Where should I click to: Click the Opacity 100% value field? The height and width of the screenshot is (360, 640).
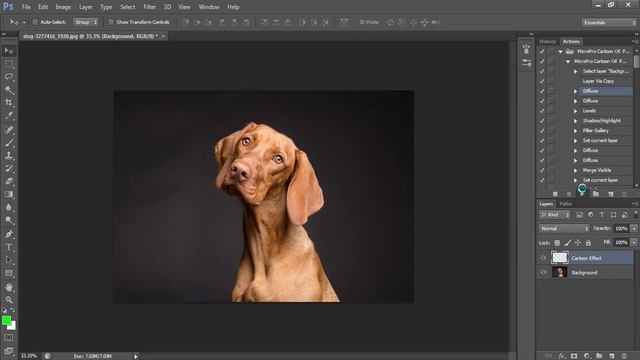click(x=621, y=229)
